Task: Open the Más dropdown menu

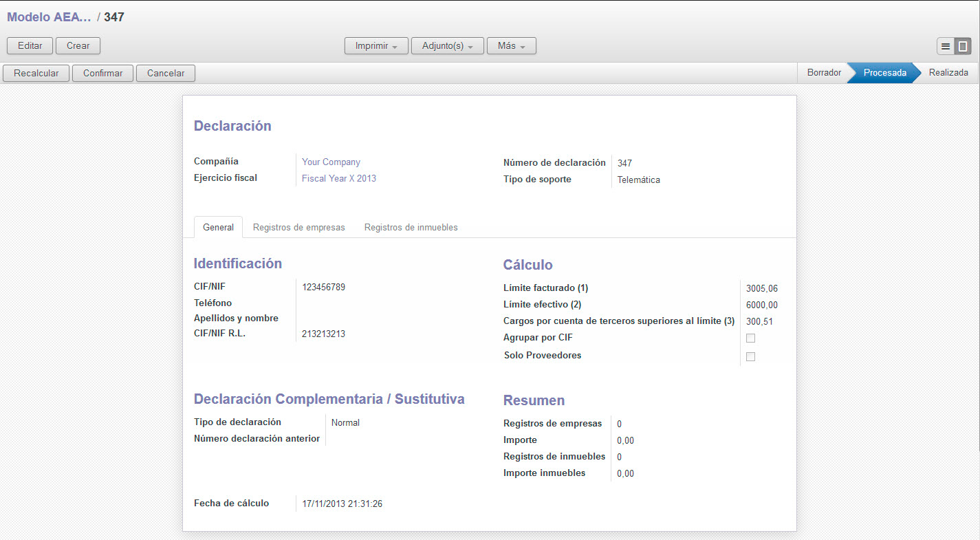Action: pyautogui.click(x=511, y=46)
